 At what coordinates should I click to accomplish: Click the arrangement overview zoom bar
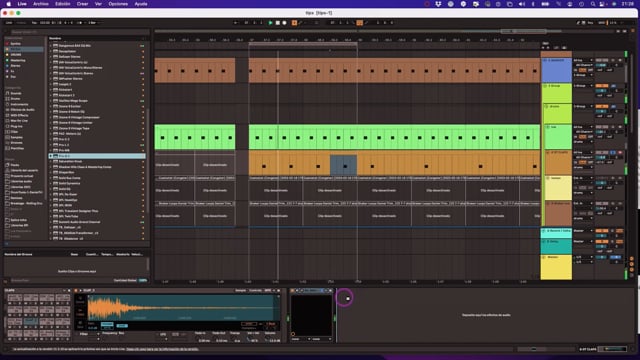357,31
